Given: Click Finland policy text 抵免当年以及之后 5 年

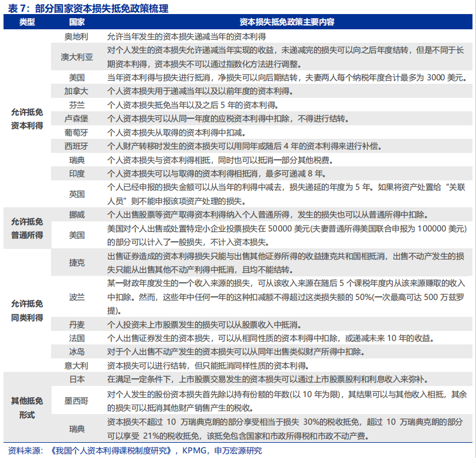Looking at the screenshot, I should pos(193,105).
